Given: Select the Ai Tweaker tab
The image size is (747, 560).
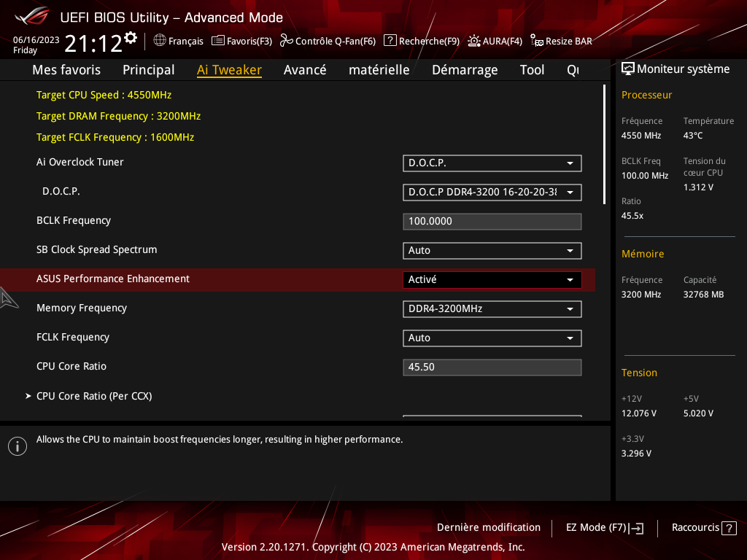Looking at the screenshot, I should click(229, 70).
